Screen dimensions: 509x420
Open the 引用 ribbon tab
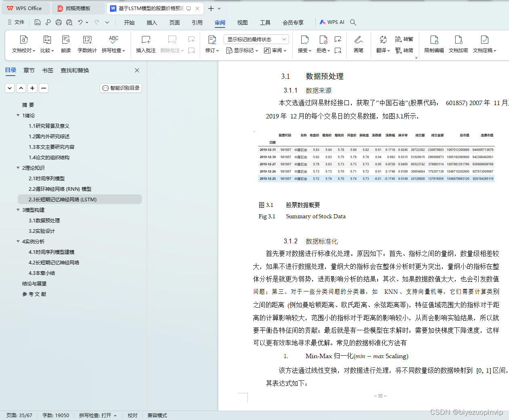pos(197,22)
